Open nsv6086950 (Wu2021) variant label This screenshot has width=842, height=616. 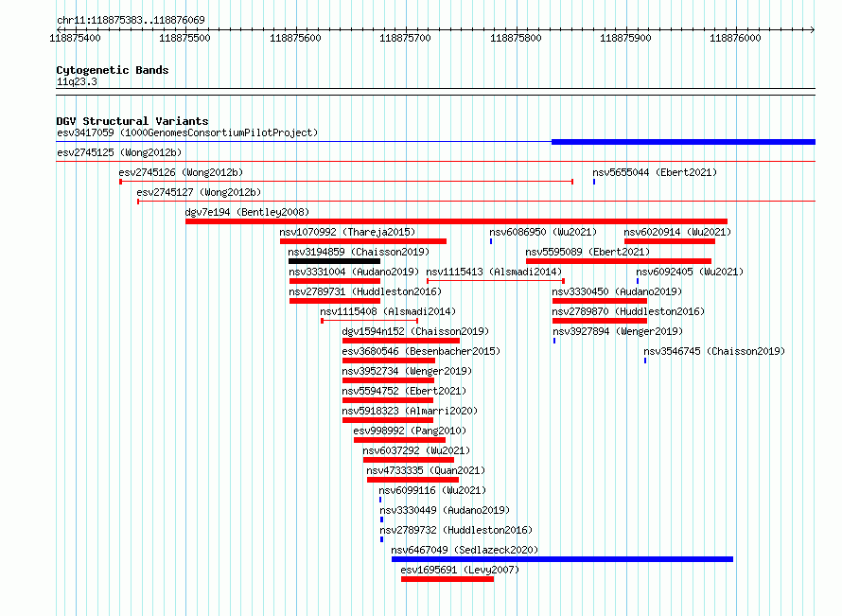click(x=543, y=232)
